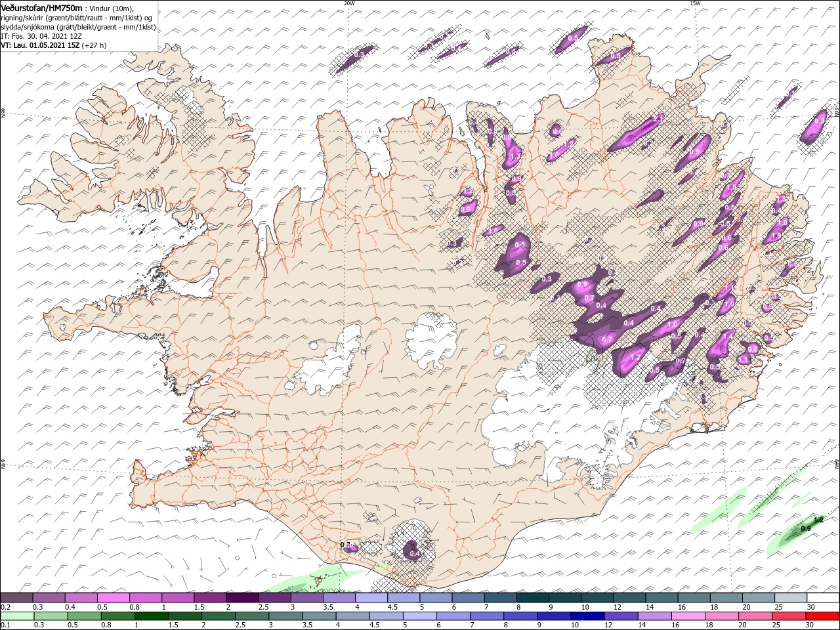Click the white Langjökull glacier west of Hofsjökull
840x630 pixels.
[328, 360]
